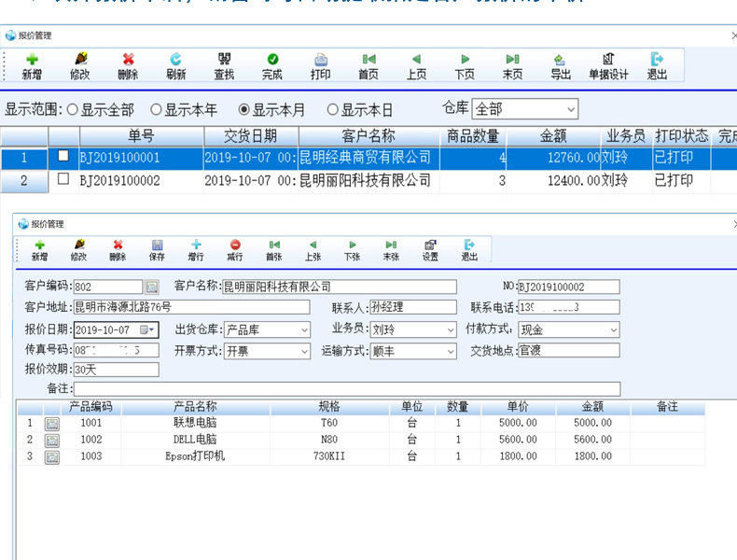
Task: Select the 昆明丽阳科技有限公司 list row
Action: [368, 180]
